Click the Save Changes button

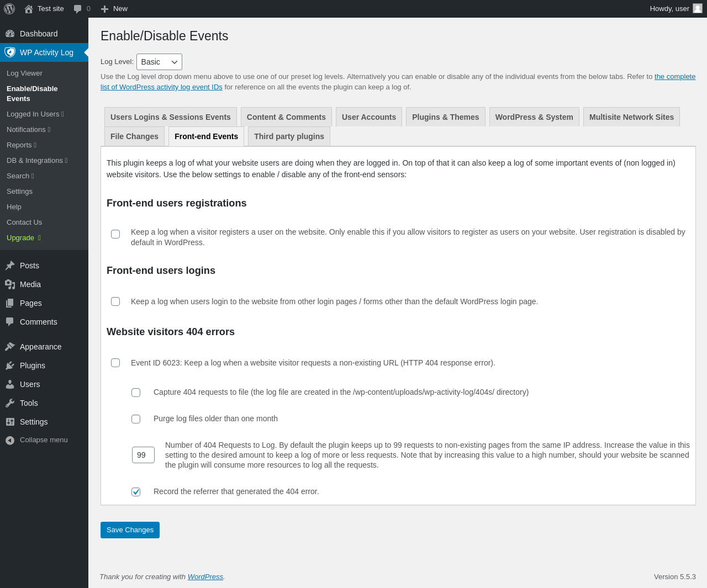click(130, 530)
